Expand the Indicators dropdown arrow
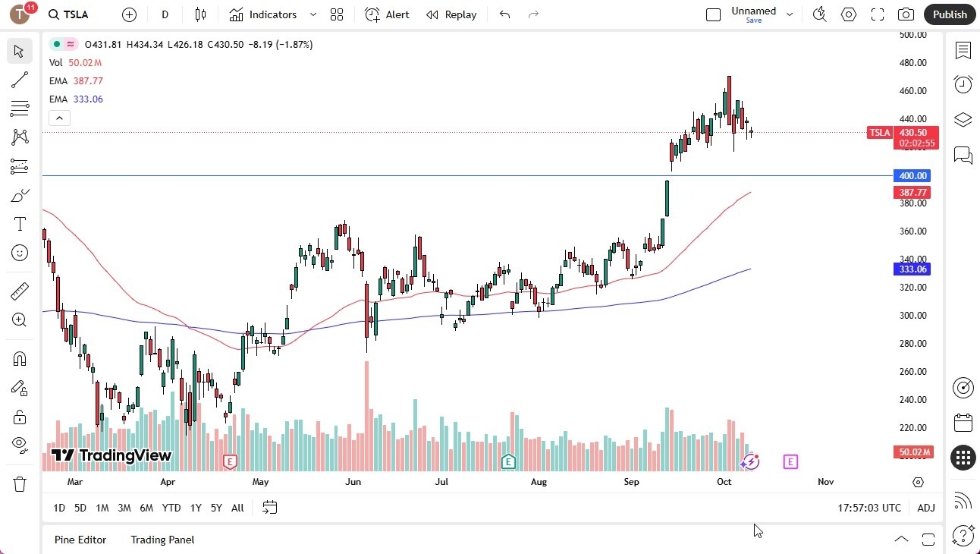The height and width of the screenshot is (554, 980). (x=312, y=14)
